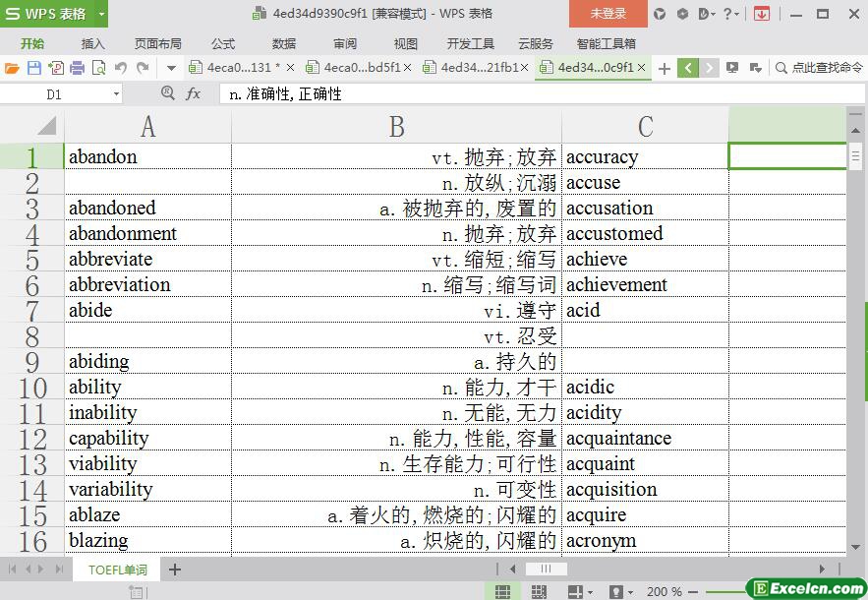
Task: Close the 4eca0...131 document tab
Action: tap(290, 68)
